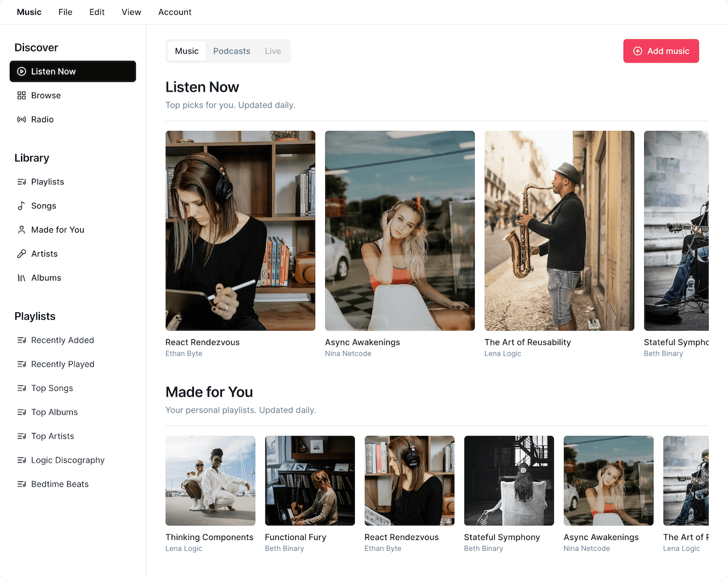Click the Albums library icon

[x=22, y=278]
